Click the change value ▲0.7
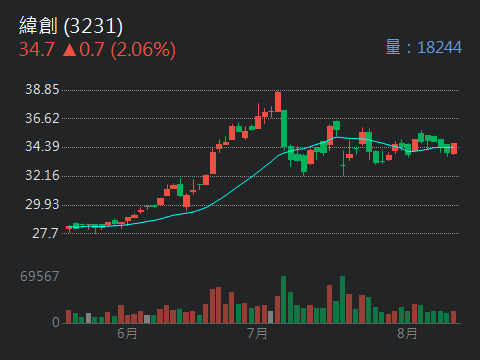This screenshot has width=480, height=360. coord(84,49)
